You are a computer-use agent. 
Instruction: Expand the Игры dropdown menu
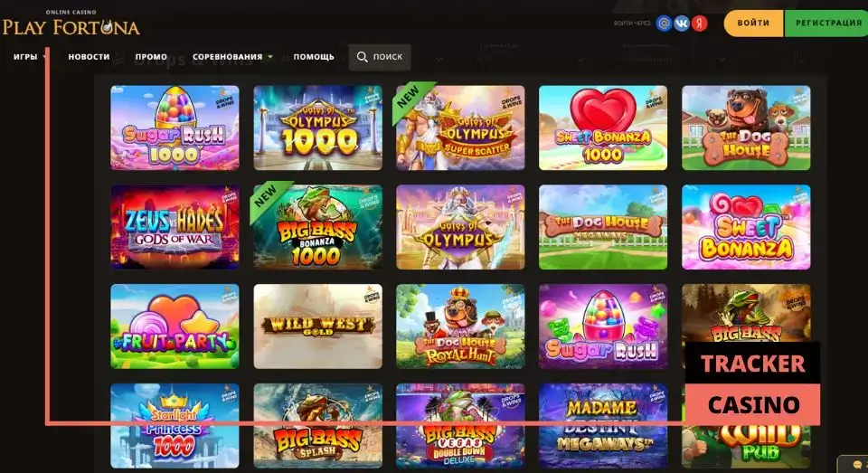pyautogui.click(x=30, y=56)
